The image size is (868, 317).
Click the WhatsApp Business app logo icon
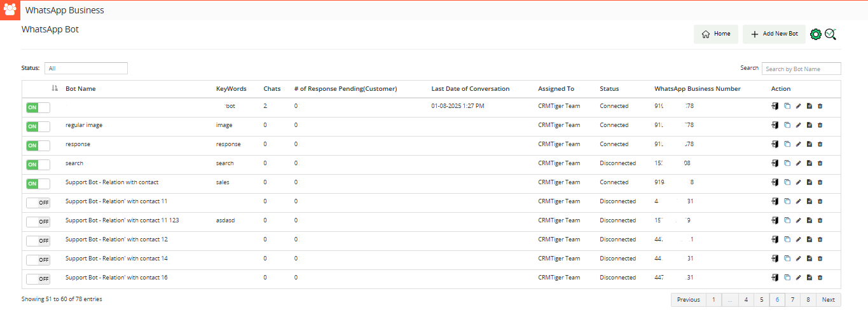(x=10, y=10)
